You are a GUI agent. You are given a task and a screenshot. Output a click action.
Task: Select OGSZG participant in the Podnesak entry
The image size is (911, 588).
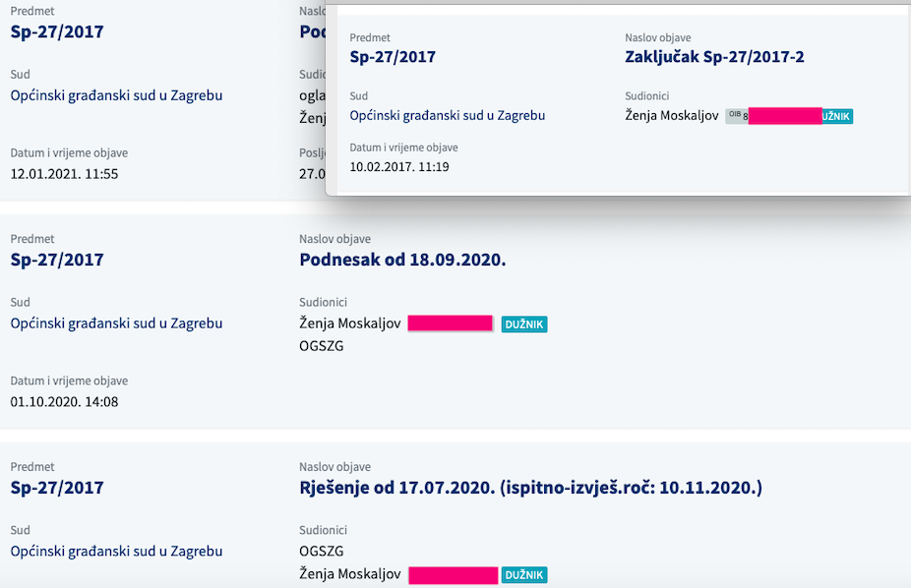(x=322, y=346)
